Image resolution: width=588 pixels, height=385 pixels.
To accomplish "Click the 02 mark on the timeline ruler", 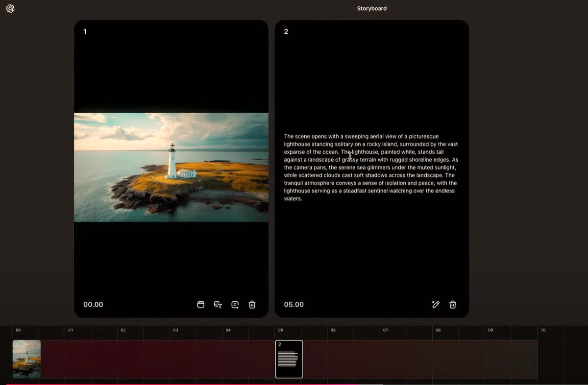I will [x=123, y=330].
